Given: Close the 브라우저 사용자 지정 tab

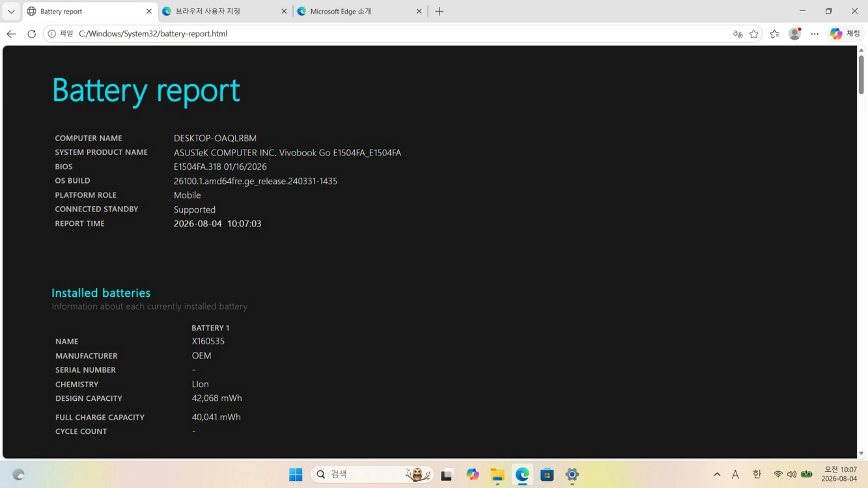Looking at the screenshot, I should click(x=284, y=11).
